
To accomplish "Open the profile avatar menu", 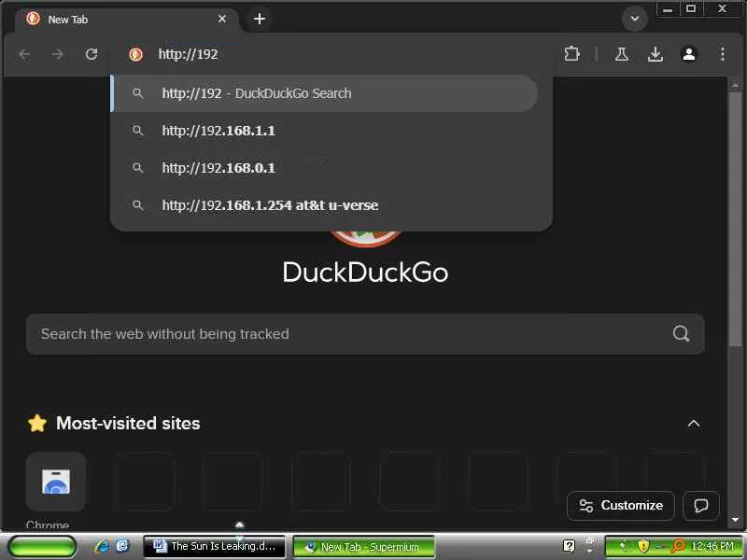I will [689, 54].
